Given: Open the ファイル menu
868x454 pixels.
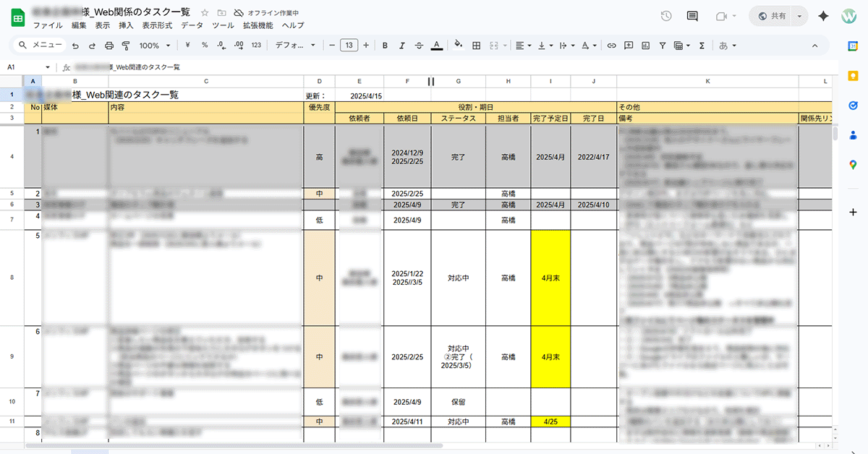Looking at the screenshot, I should 48,25.
